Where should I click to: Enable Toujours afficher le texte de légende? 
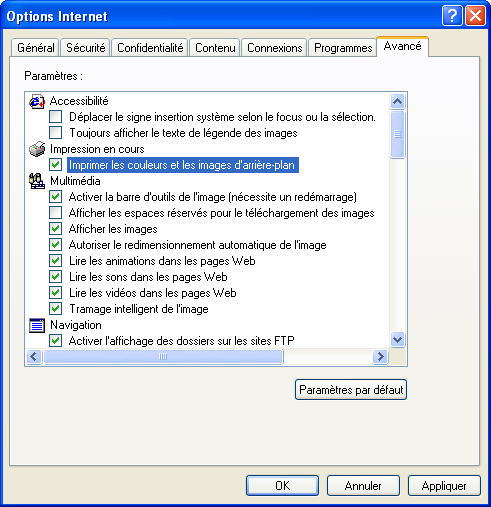coord(56,133)
